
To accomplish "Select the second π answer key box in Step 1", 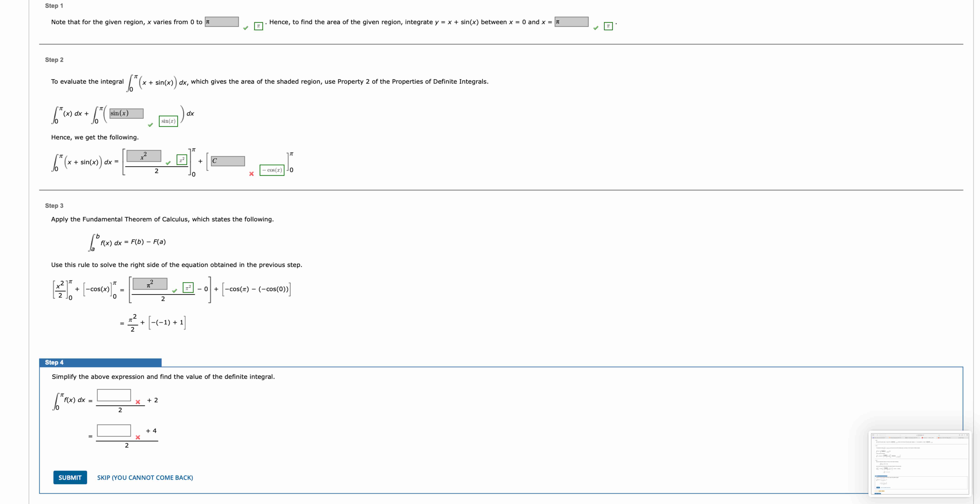I will [608, 26].
